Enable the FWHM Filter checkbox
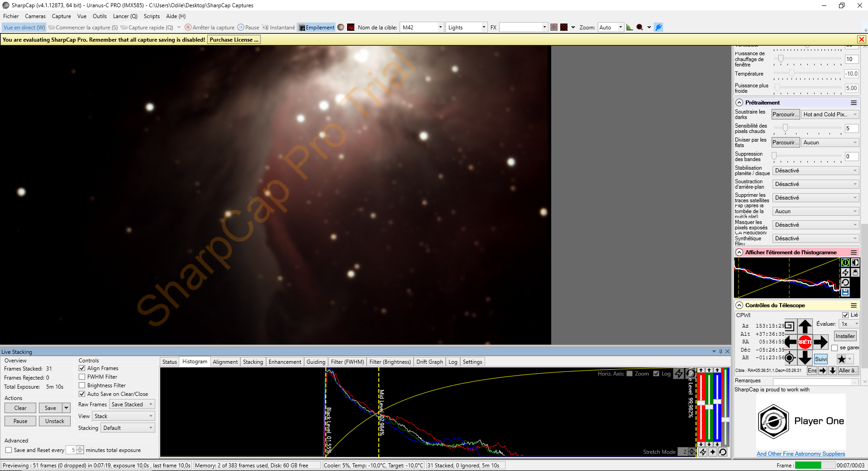 [x=82, y=377]
